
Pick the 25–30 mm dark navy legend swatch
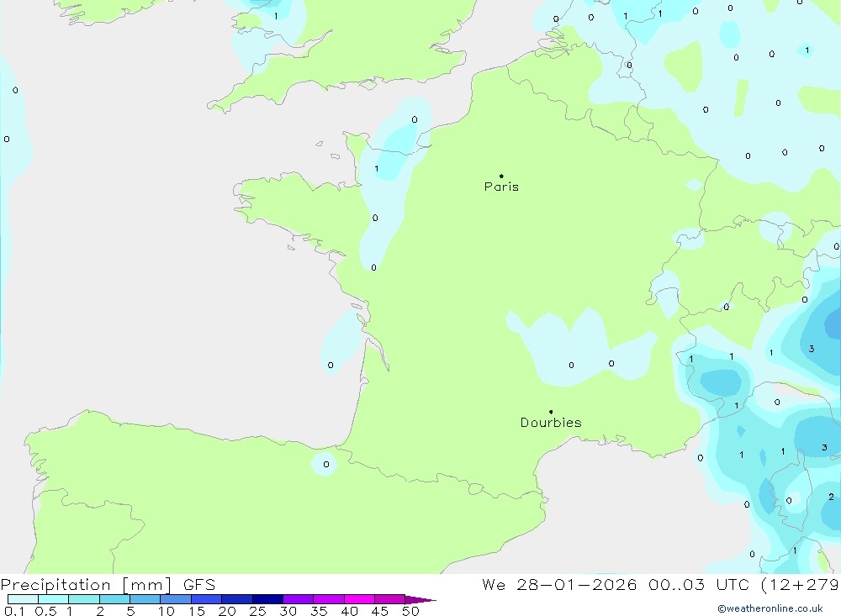click(x=267, y=599)
